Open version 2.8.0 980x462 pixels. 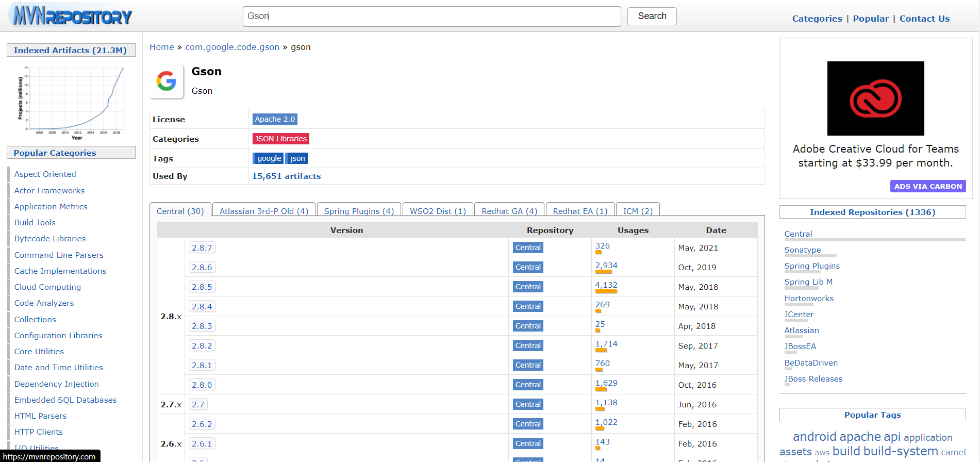(202, 385)
